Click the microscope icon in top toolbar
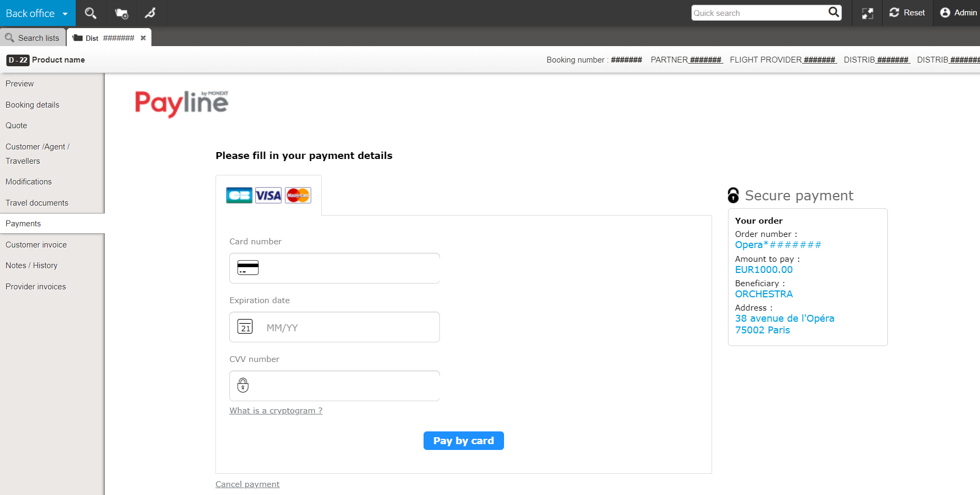This screenshot has width=980, height=495. [151, 13]
